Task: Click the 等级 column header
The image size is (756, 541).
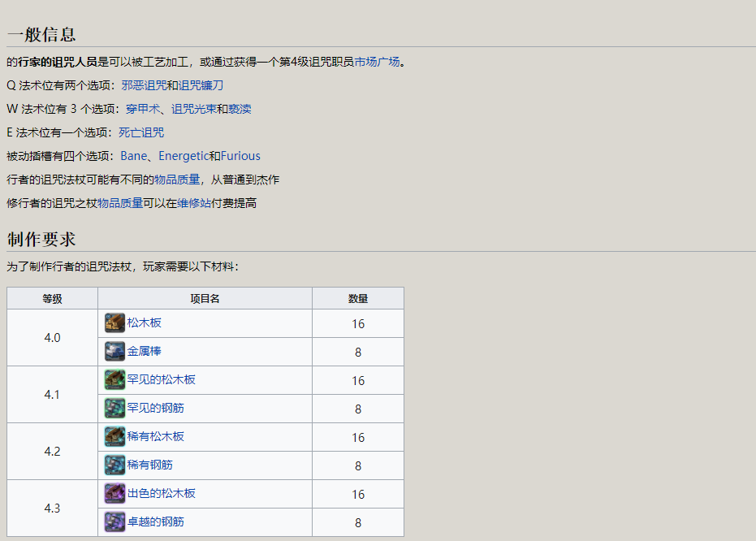Action: click(52, 298)
